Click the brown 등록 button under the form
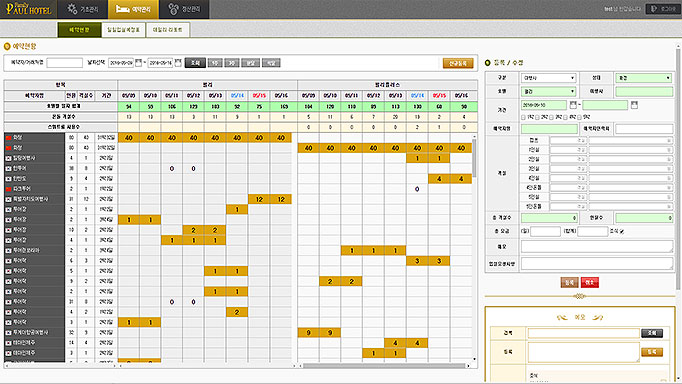Screen dimensions: 682x384 click(569, 283)
